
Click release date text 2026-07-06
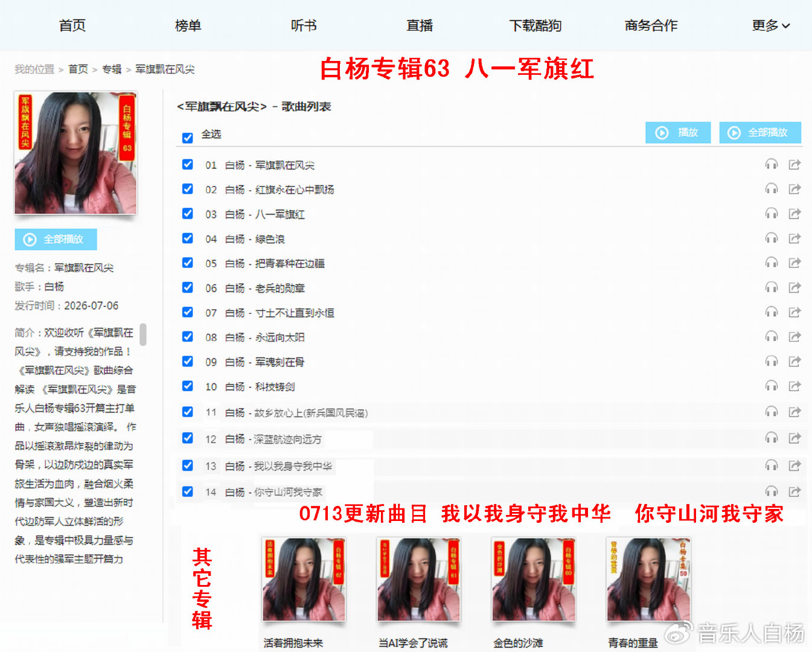(91, 305)
